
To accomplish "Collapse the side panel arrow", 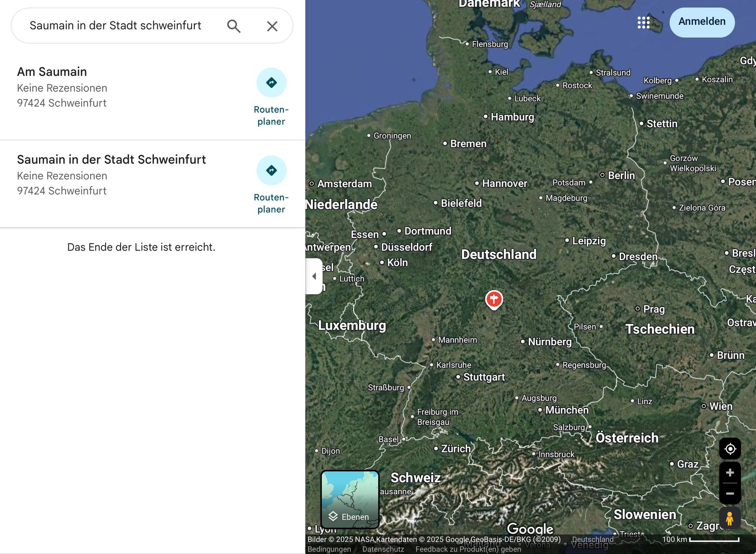I will [314, 276].
